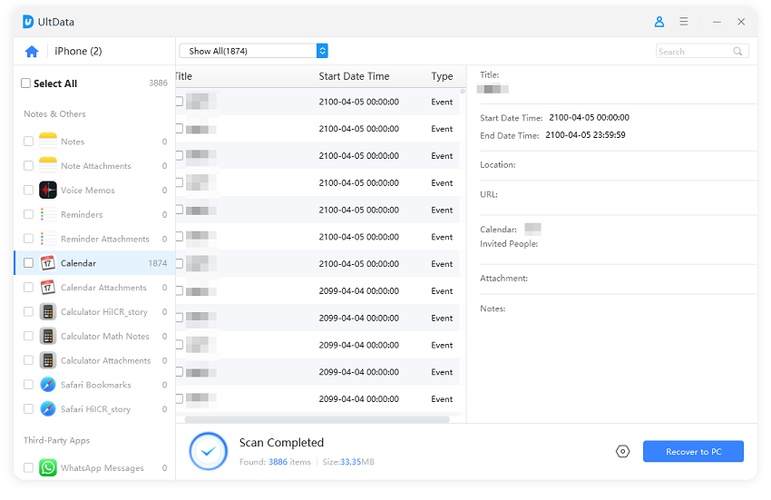Click the Safari Bookmarks icon
Viewport: 771px width, 500px height.
[x=48, y=384]
